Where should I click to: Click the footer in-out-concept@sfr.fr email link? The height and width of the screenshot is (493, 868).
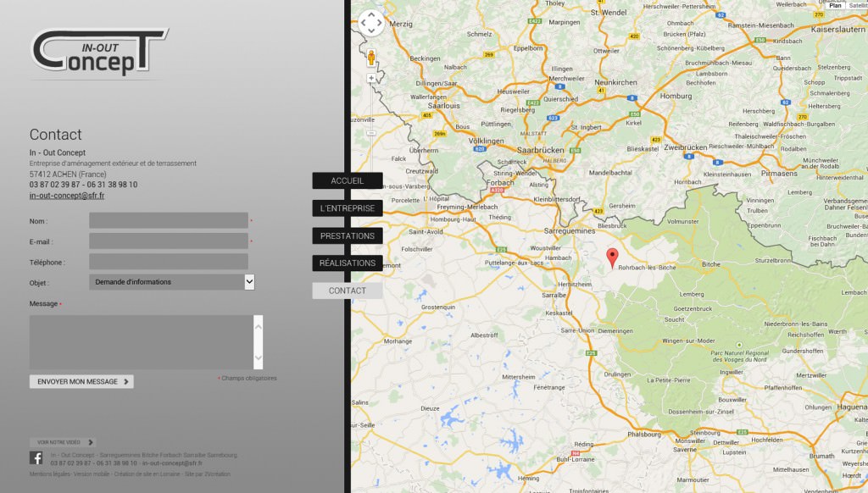coord(172,463)
